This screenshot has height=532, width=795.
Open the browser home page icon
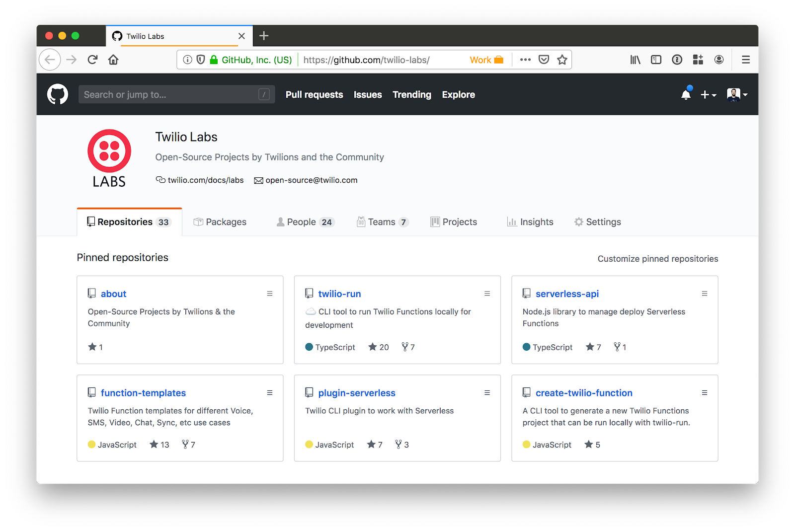pos(113,60)
